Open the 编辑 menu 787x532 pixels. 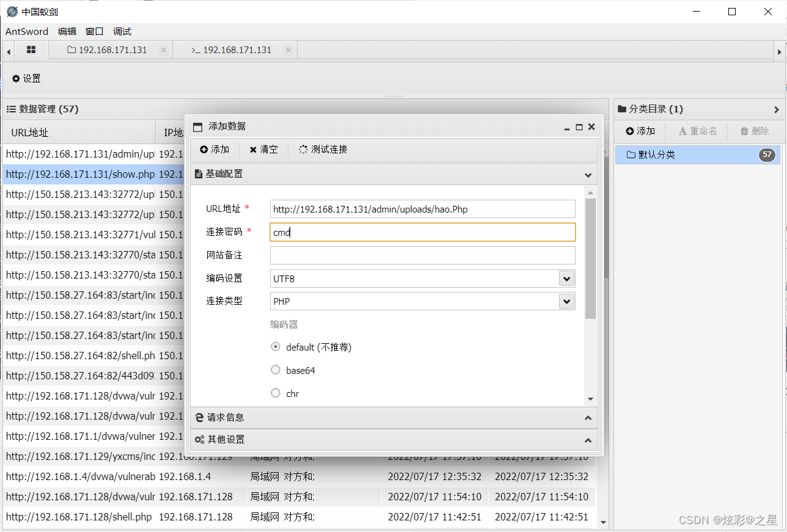pyautogui.click(x=67, y=32)
